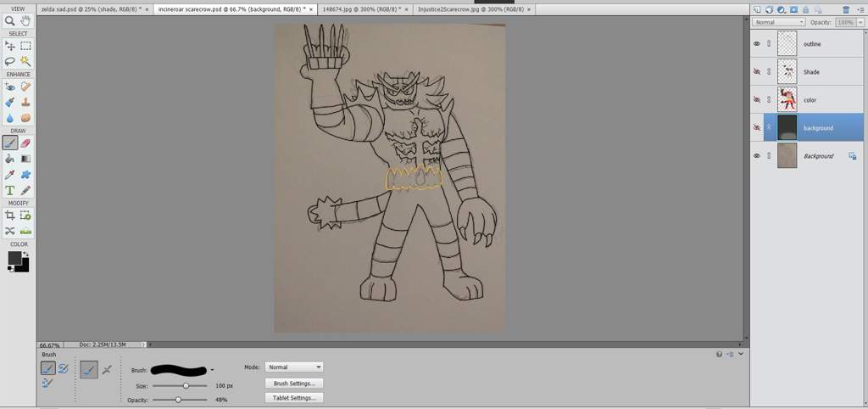868x409 pixels.
Task: Select the Smart Brush tool
Action: tap(10, 102)
